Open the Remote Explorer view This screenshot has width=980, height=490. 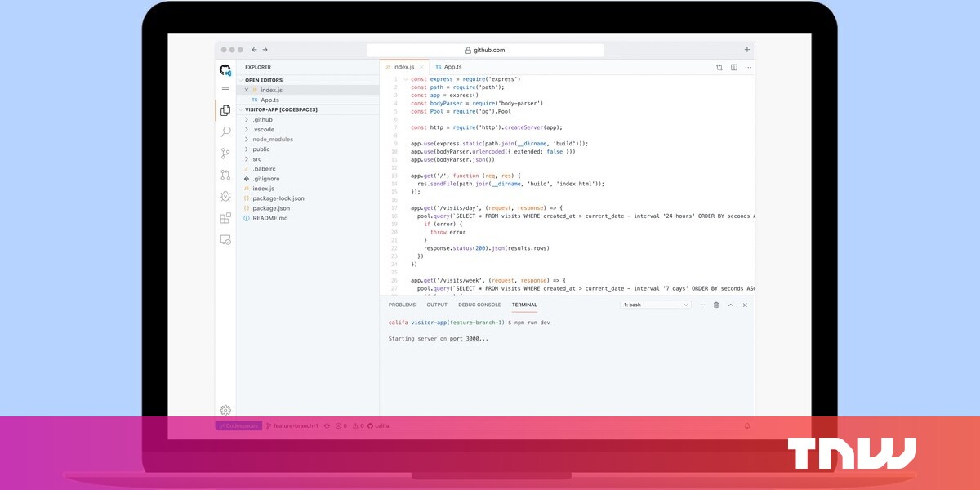(225, 240)
